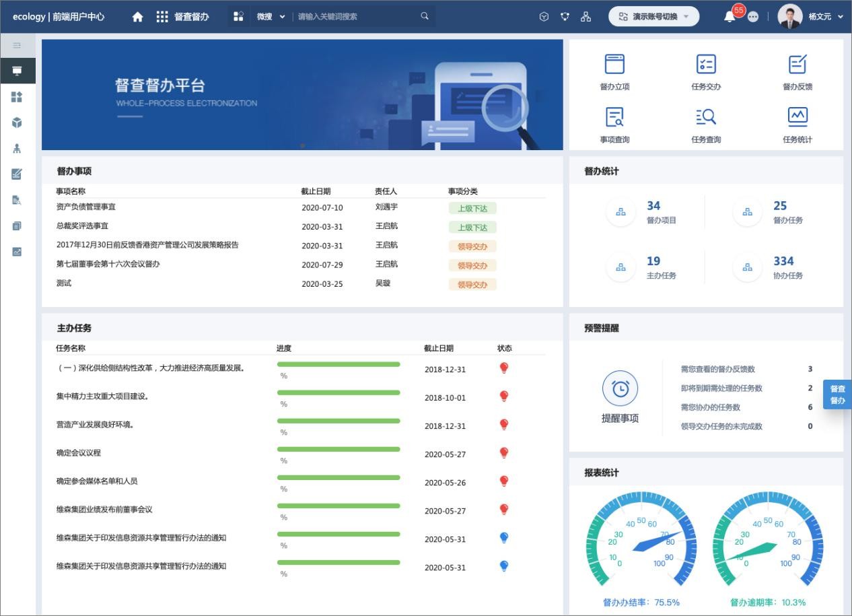Open the 督办立项 shortcut icon
Screen dimensions: 852x616
614,65
